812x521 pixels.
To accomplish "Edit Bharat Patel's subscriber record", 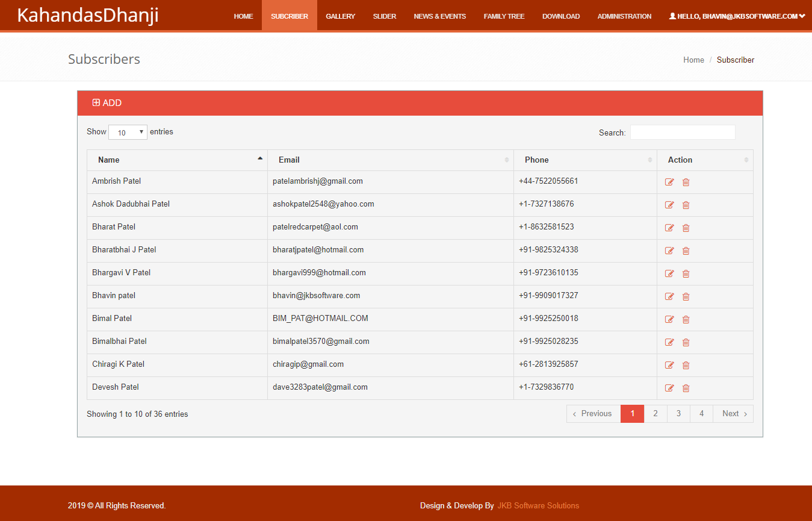I will pyautogui.click(x=669, y=228).
